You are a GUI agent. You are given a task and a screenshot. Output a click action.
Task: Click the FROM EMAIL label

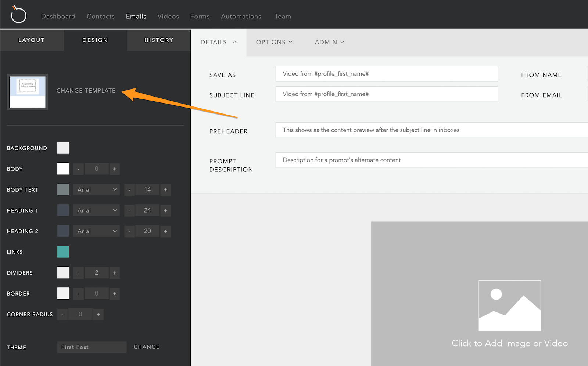542,95
